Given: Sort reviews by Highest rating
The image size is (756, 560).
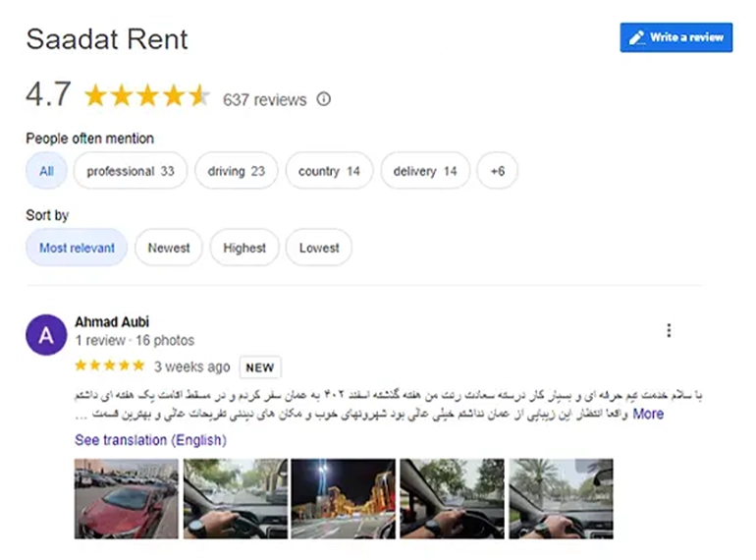Looking at the screenshot, I should tap(244, 248).
